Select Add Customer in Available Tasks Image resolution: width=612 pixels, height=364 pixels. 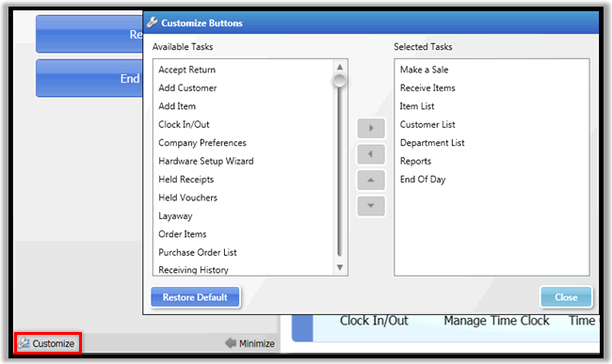point(187,88)
